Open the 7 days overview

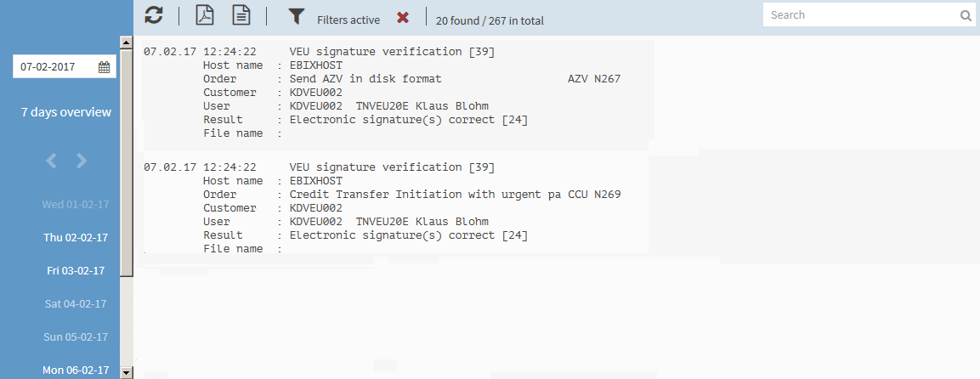66,112
